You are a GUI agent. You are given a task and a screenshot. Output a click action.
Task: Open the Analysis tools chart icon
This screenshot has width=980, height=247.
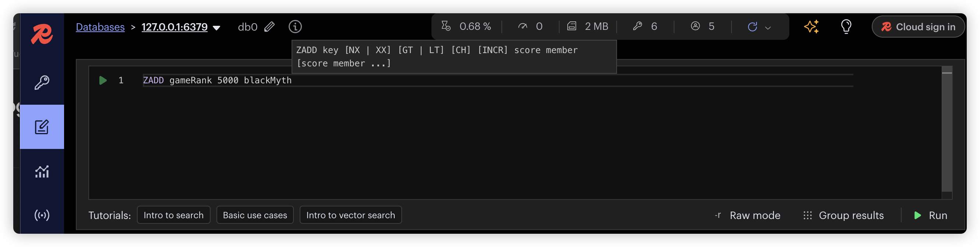coord(42,171)
